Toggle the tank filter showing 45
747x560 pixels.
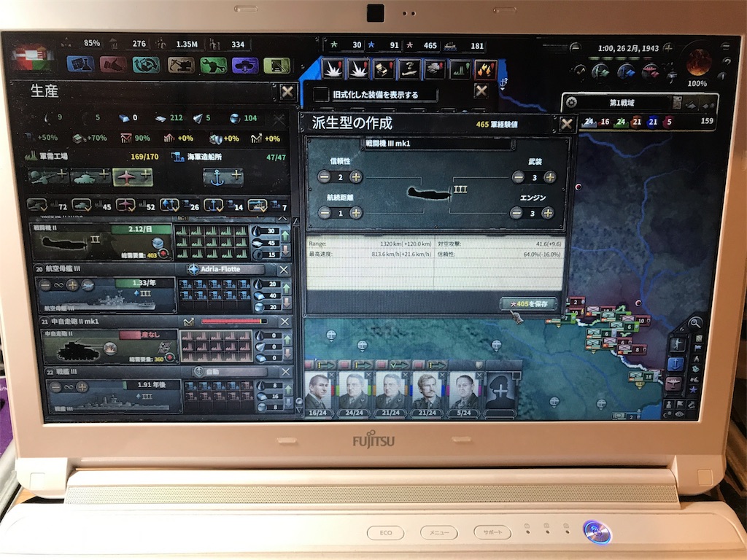click(x=82, y=205)
